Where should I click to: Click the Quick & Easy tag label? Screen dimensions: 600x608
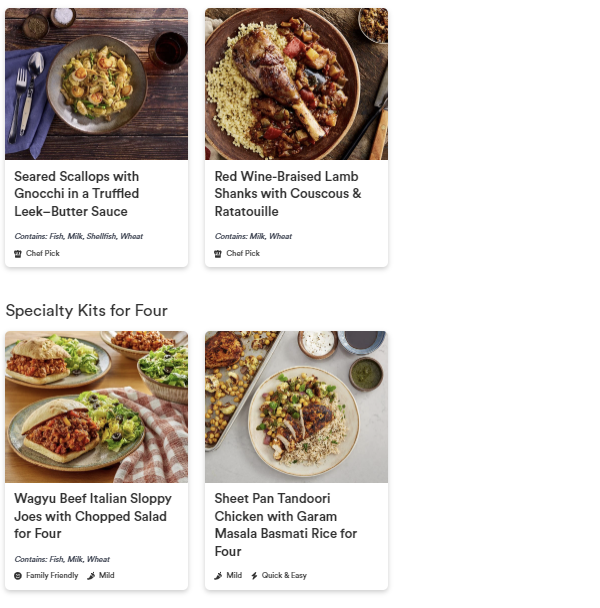point(283,576)
